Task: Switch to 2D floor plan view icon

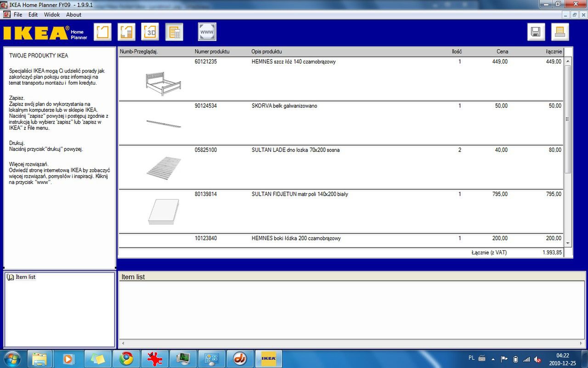Action: [127, 32]
